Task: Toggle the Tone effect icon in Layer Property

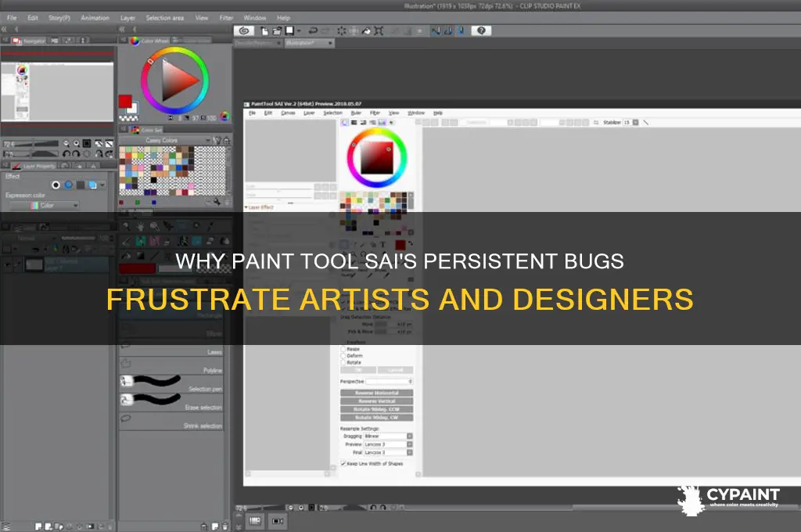Action: (69, 185)
